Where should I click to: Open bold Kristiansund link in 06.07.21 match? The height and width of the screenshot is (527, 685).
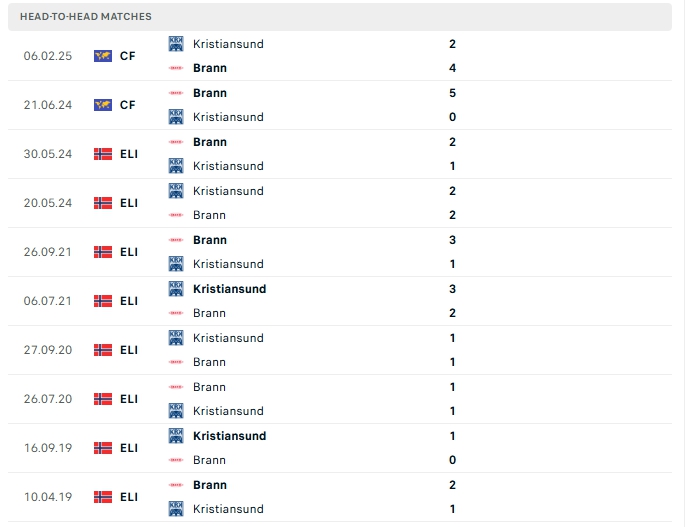click(229, 289)
